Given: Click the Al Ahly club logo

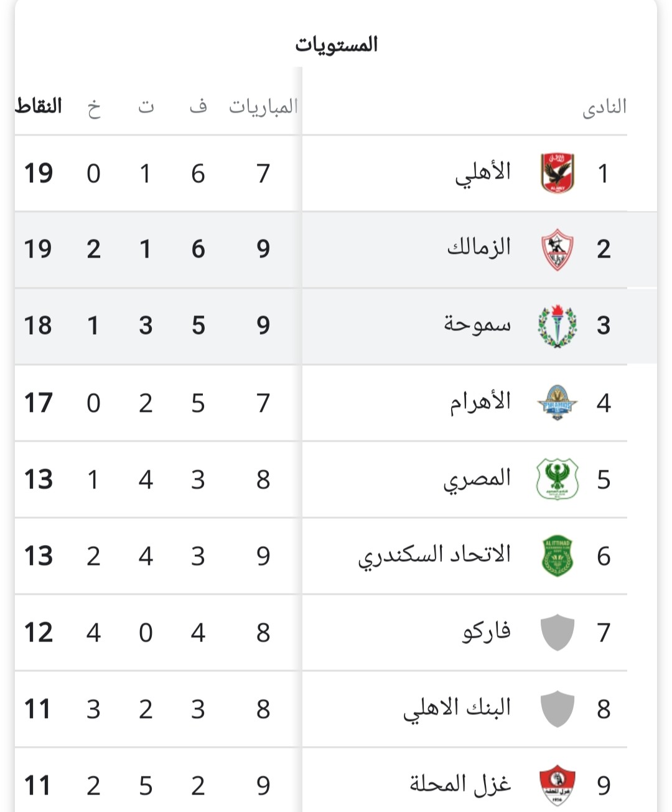Looking at the screenshot, I should point(557,173).
